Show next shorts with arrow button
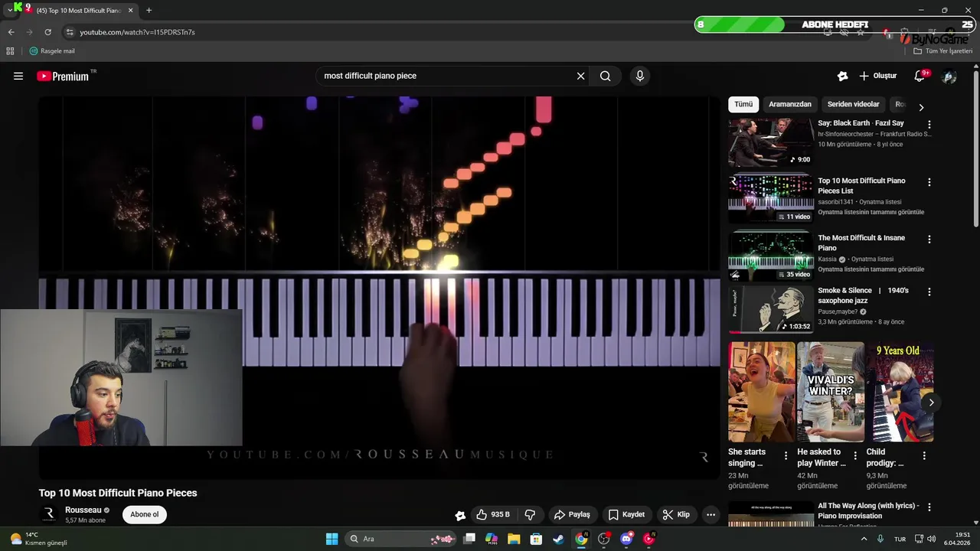Viewport: 980px width, 551px height. pyautogui.click(x=931, y=403)
